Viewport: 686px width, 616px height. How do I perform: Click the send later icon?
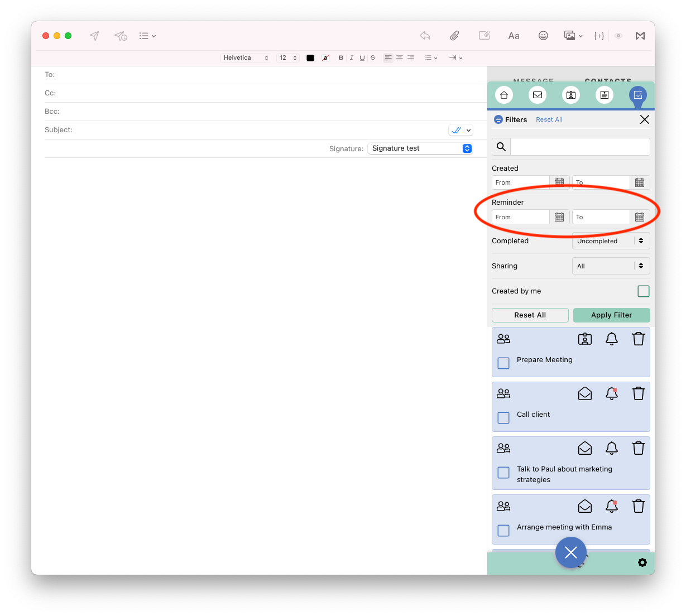(x=121, y=36)
